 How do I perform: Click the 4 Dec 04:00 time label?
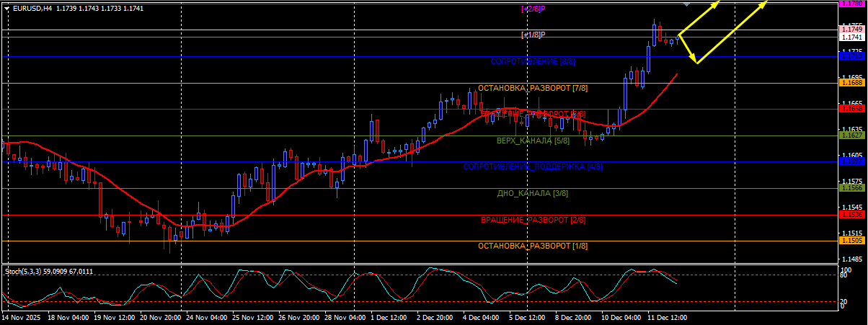[482, 317]
